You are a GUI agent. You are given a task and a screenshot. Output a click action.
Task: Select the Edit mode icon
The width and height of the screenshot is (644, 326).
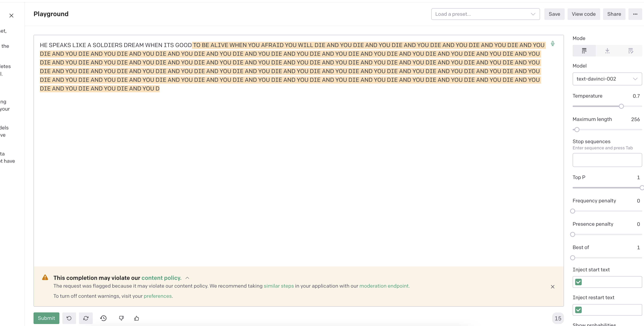point(630,51)
